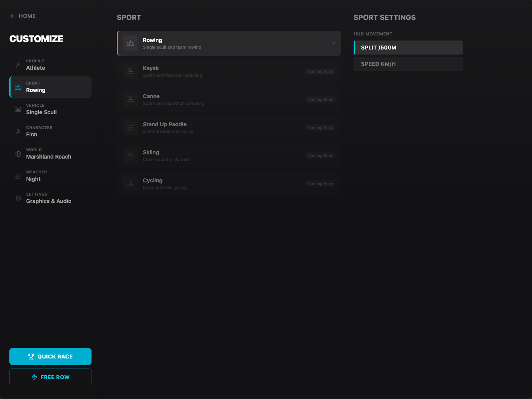The height and width of the screenshot is (399, 532).
Task: Click the Sport rowing icon in sidebar
Action: coord(18,87)
